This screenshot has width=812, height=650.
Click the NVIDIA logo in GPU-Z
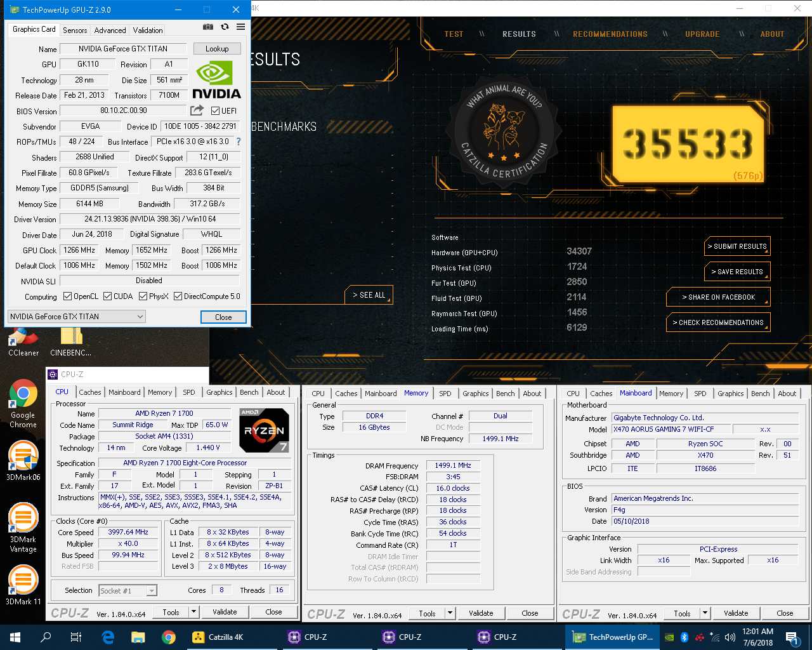(x=217, y=81)
